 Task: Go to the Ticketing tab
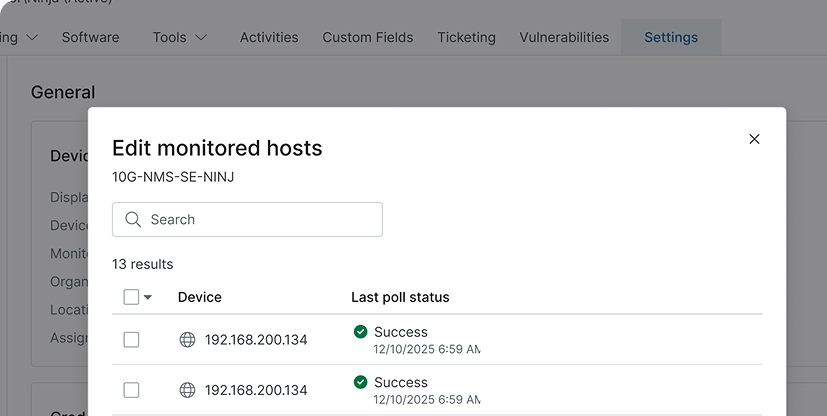pyautogui.click(x=466, y=37)
